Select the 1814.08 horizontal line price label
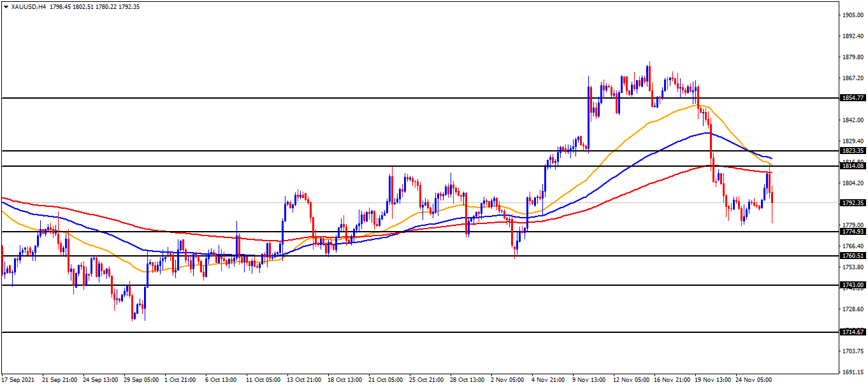The height and width of the screenshot is (387, 868). (853, 166)
